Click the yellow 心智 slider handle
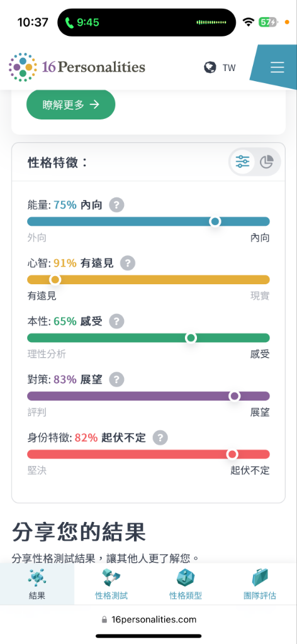 pyautogui.click(x=55, y=280)
